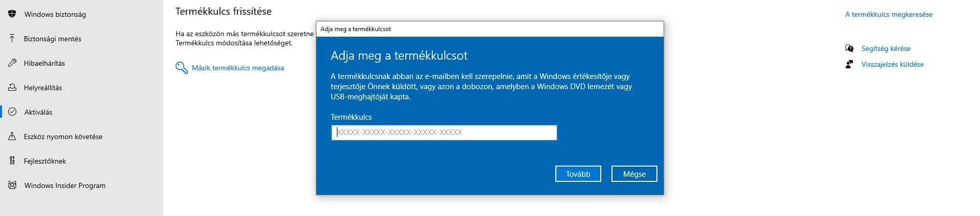Viewport: 980px width, 216px height.
Task: Click the Aktiválás checkmark circle icon
Action: 12,112
